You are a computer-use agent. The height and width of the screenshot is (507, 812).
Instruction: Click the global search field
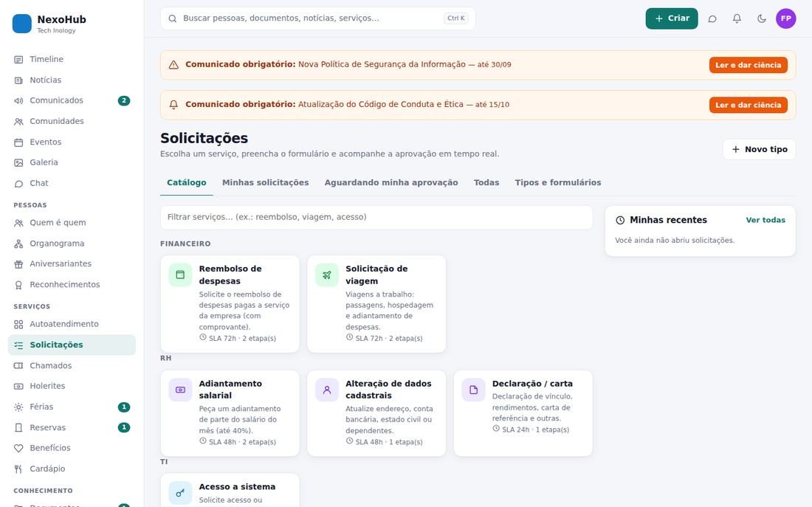tap(318, 18)
